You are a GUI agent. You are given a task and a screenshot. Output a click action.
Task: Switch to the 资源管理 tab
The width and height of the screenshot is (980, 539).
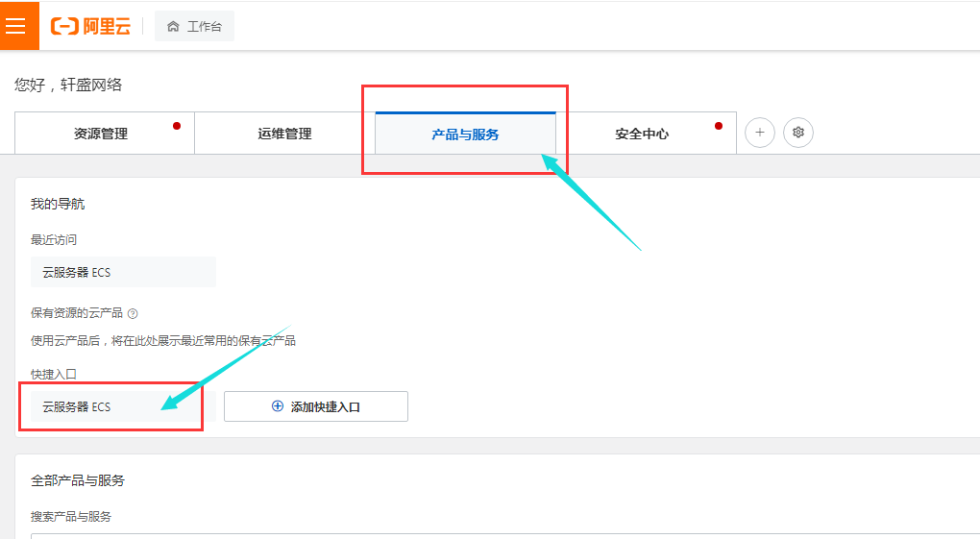pyautogui.click(x=105, y=134)
